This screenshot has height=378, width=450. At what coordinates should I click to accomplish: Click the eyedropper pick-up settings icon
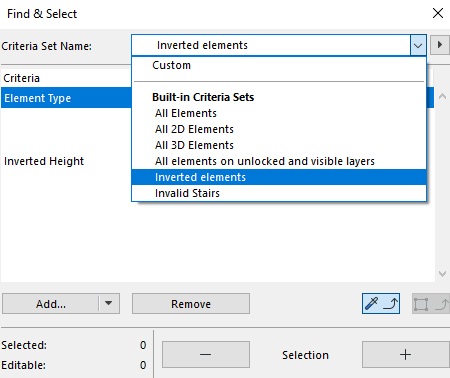coord(381,304)
